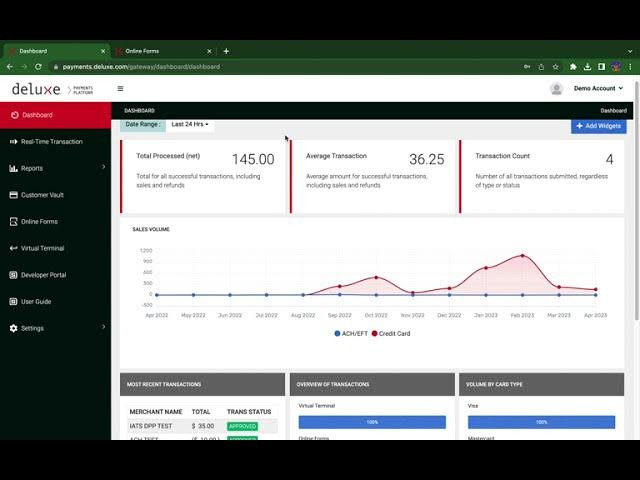Open the Demo Account dropdown
The width and height of the screenshot is (640, 480).
point(598,88)
